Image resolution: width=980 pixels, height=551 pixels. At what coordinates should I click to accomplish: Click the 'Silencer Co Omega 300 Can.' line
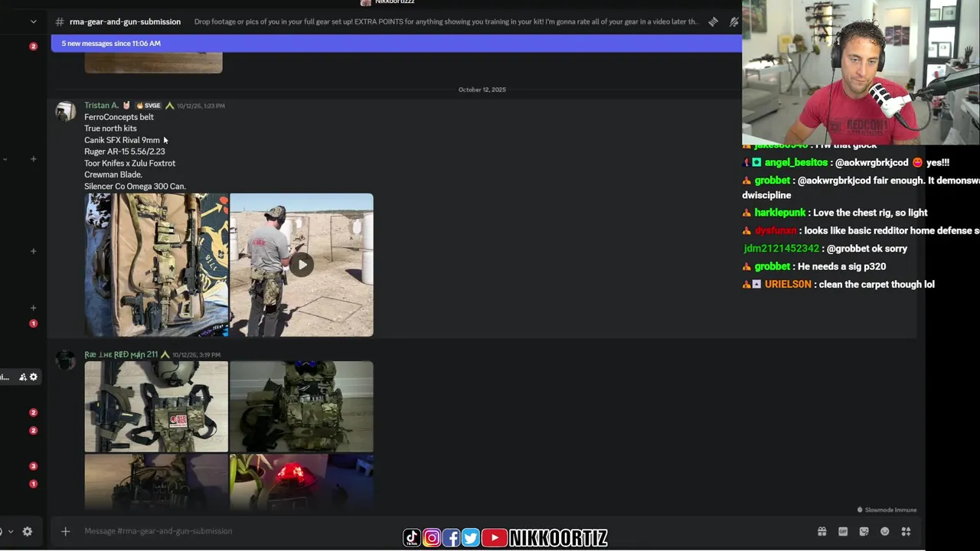pos(135,186)
